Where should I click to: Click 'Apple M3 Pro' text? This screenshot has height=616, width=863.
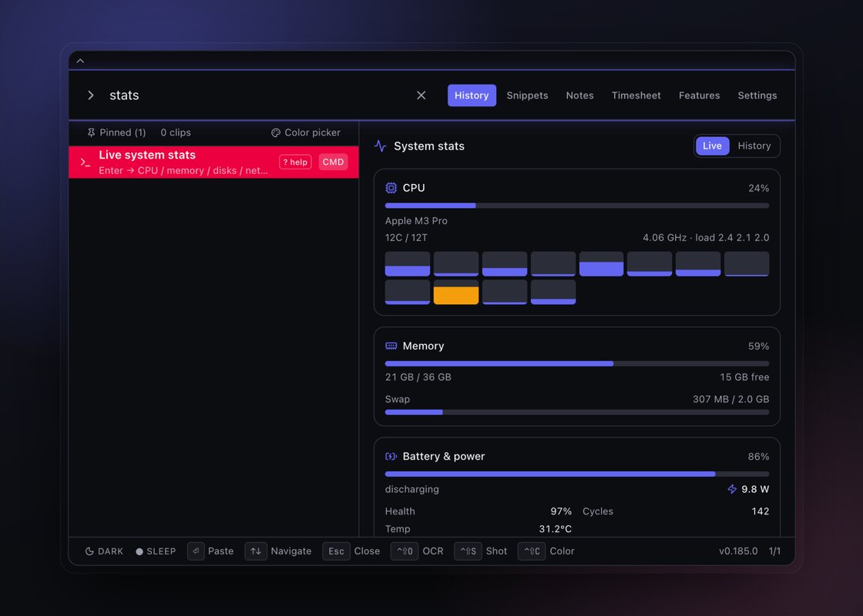click(x=416, y=220)
